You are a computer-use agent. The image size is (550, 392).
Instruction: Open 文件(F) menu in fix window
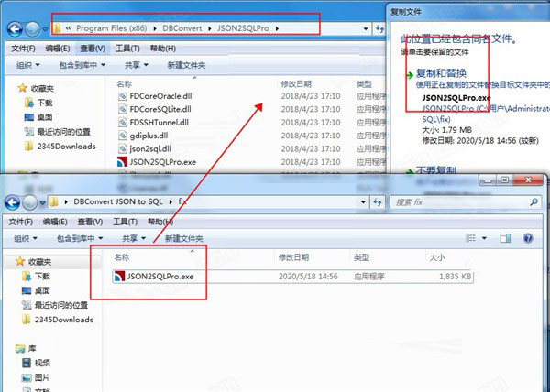tap(21, 222)
